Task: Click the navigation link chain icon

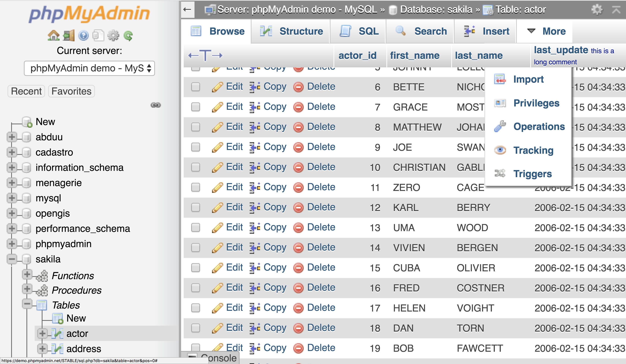Action: [x=156, y=105]
